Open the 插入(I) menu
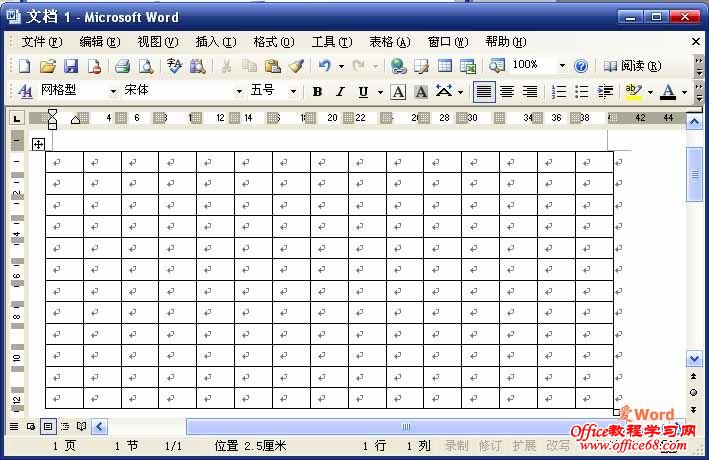 (216, 42)
